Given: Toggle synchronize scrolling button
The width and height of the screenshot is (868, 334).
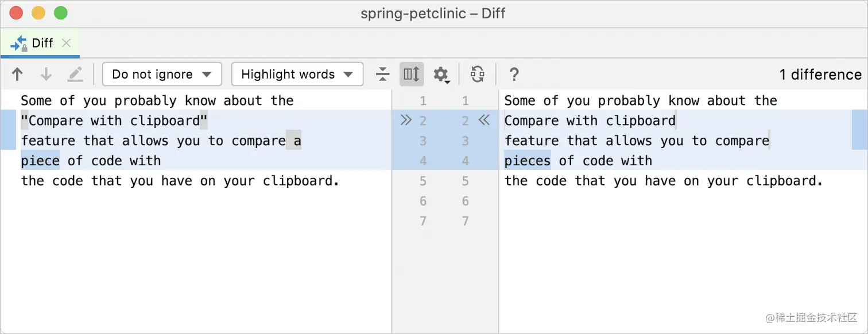Looking at the screenshot, I should point(412,74).
